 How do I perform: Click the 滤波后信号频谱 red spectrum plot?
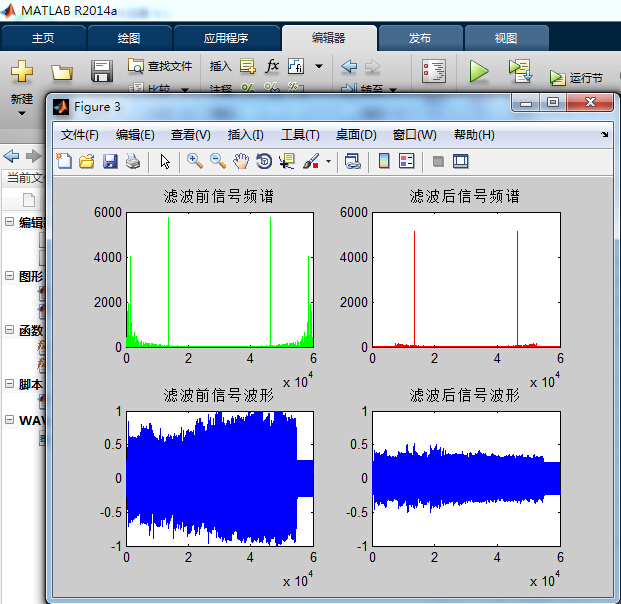point(466,280)
